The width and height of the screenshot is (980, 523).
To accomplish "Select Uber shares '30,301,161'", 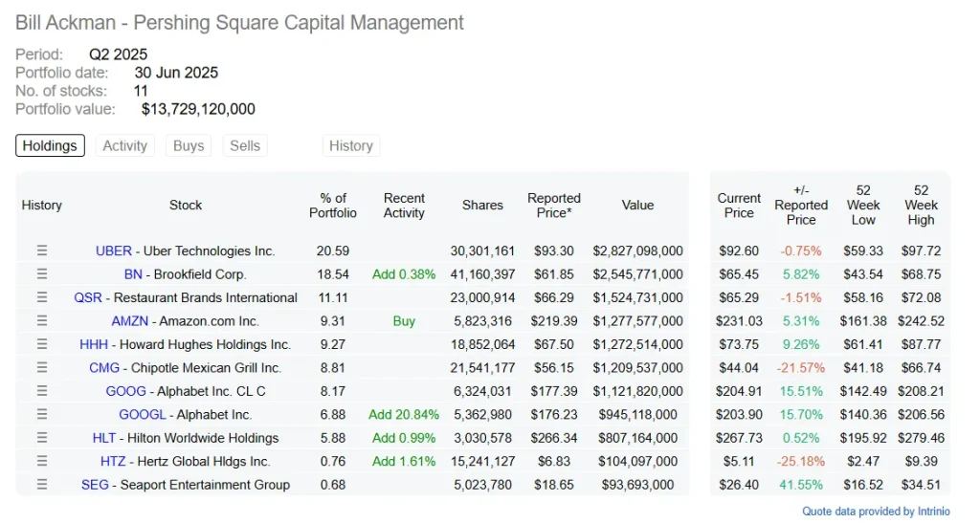I will click(x=482, y=251).
